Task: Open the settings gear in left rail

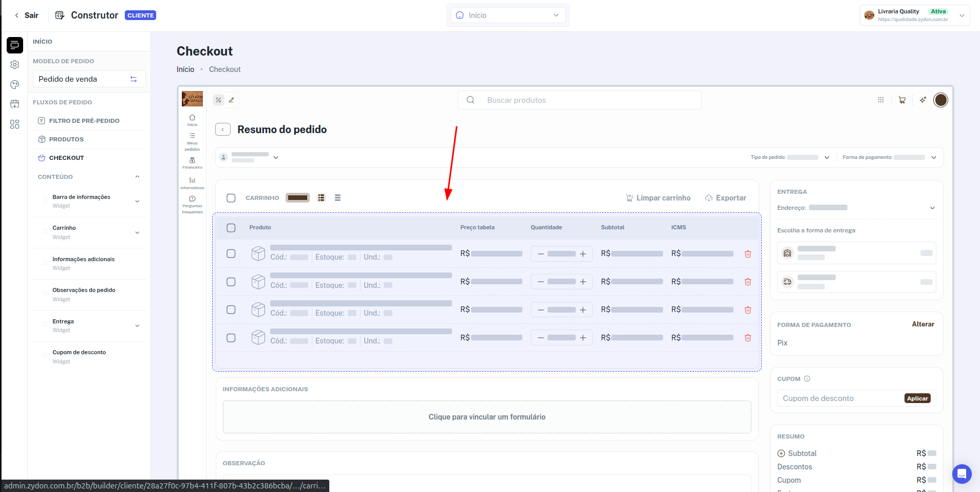Action: [14, 65]
